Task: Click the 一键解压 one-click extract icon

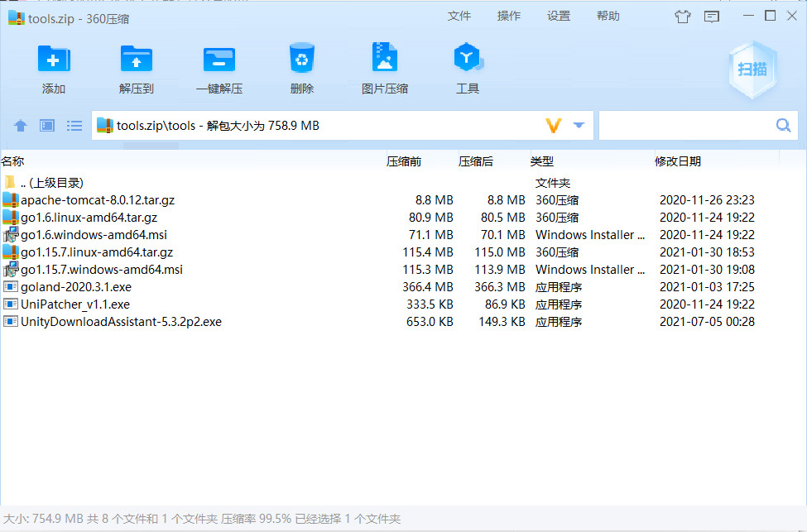Action: tap(219, 60)
